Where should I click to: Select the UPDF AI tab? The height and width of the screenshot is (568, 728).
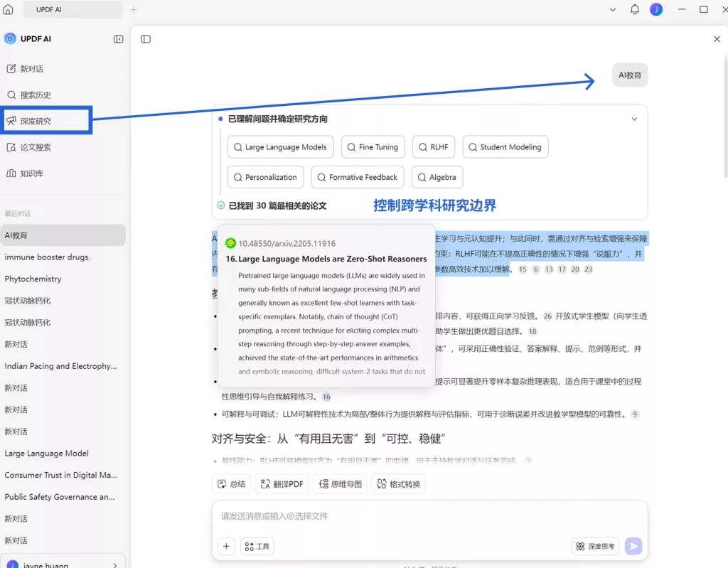[x=73, y=9]
